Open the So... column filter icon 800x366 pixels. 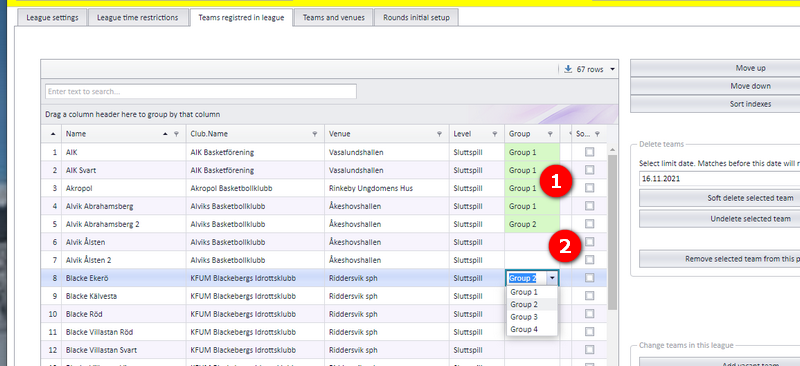pyautogui.click(x=597, y=134)
